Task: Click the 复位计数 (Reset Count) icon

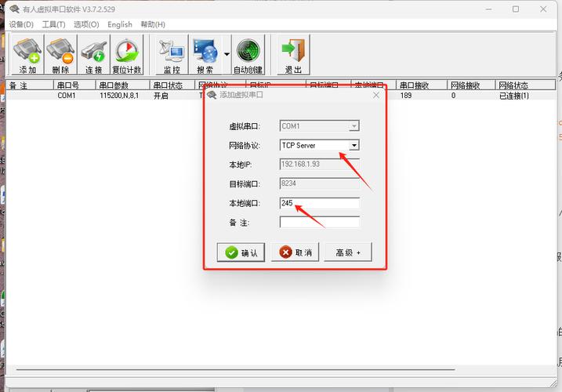Action: (x=126, y=55)
